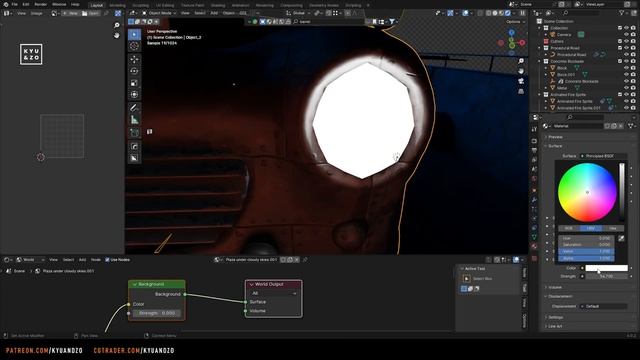Image resolution: width=640 pixels, height=360 pixels.
Task: Open the World Output All target dropdown
Action: pyautogui.click(x=273, y=293)
